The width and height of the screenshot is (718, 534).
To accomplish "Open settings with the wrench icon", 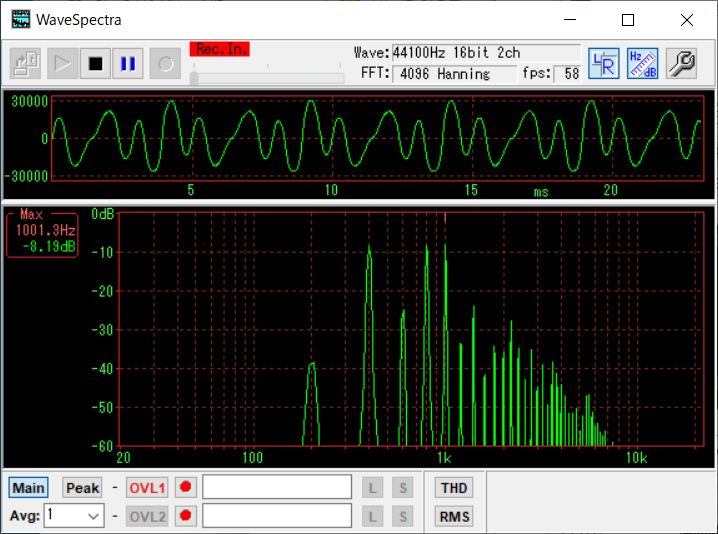I will (x=681, y=63).
